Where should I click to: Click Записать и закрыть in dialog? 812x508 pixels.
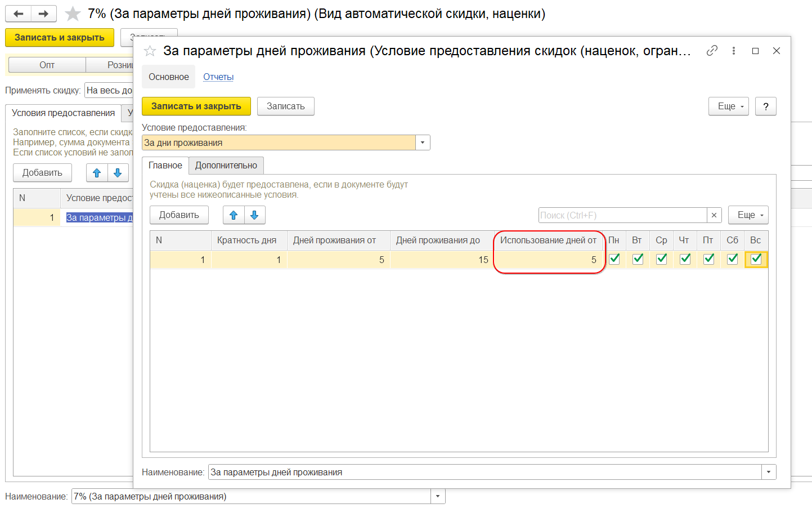196,106
